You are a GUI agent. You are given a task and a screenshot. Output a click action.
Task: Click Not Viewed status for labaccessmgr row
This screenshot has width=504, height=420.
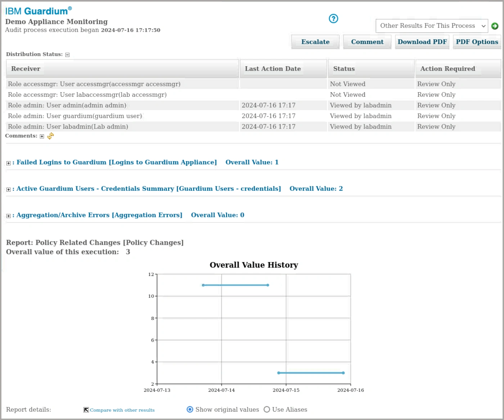[348, 95]
